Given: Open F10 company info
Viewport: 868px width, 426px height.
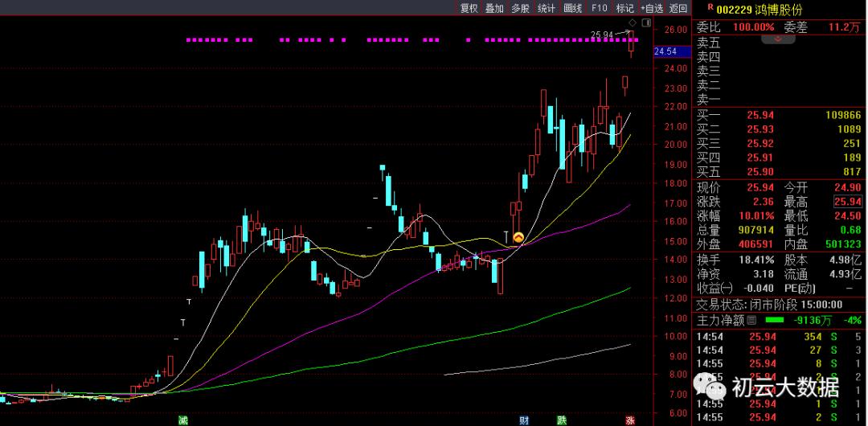Looking at the screenshot, I should 599,8.
